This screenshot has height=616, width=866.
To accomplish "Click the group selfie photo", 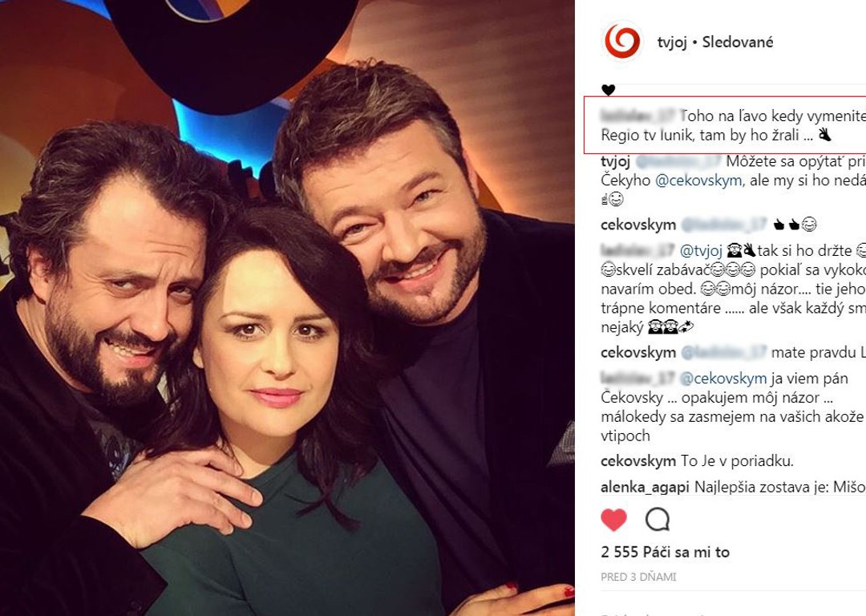I will point(287,308).
